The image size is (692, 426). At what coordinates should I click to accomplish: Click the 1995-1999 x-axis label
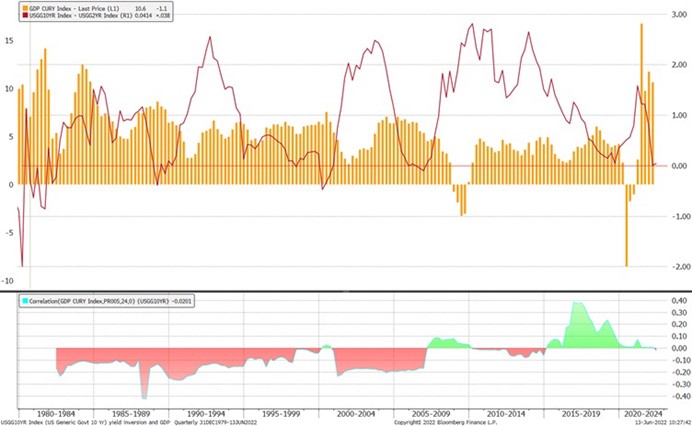pos(279,410)
